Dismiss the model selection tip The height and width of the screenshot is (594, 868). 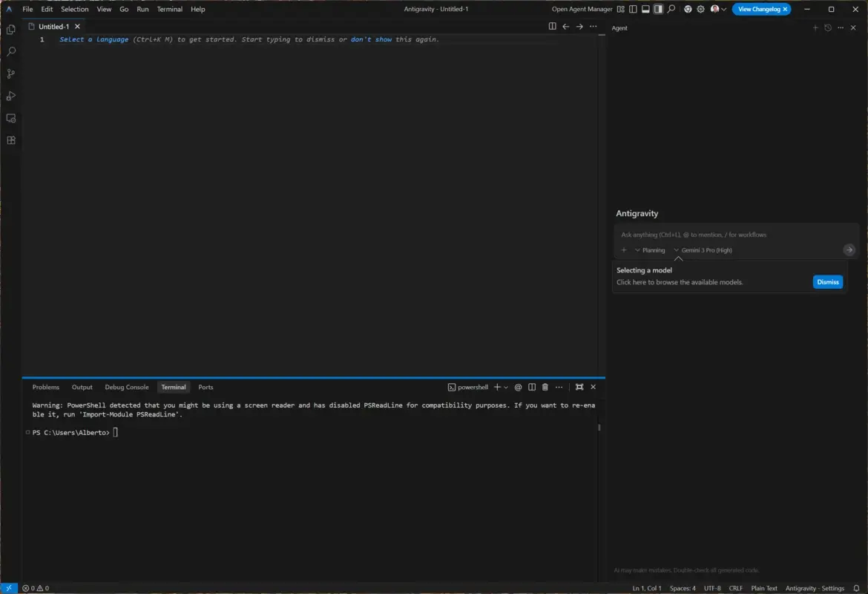[827, 281]
